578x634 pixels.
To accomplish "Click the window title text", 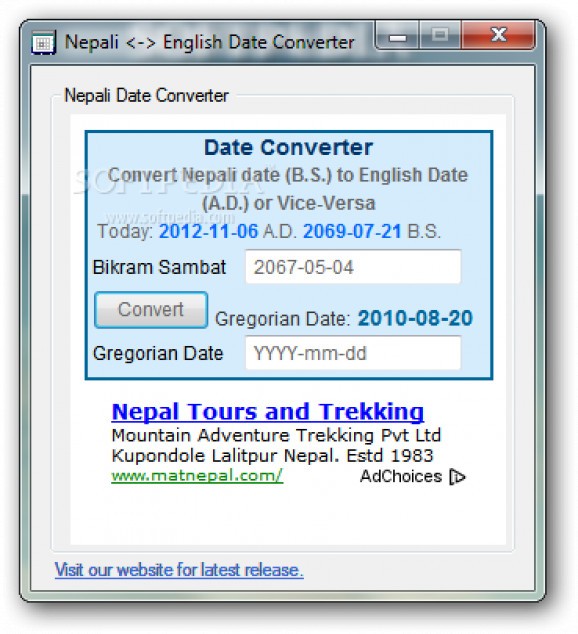I will point(209,42).
